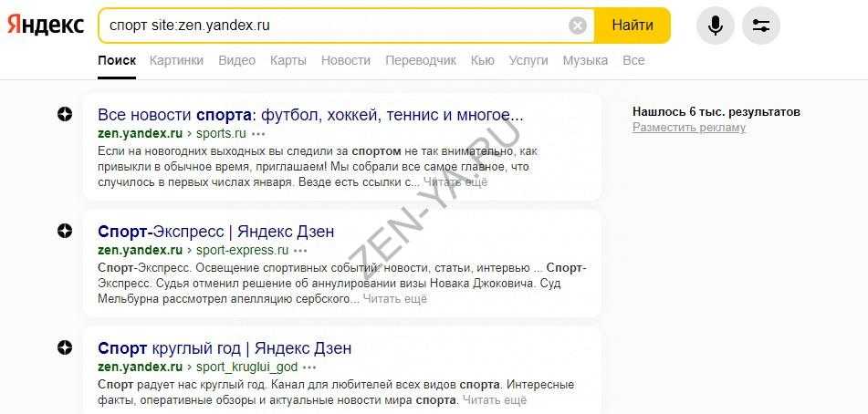Click into the search input field
Screen dimensions: 868x414
click(329, 26)
